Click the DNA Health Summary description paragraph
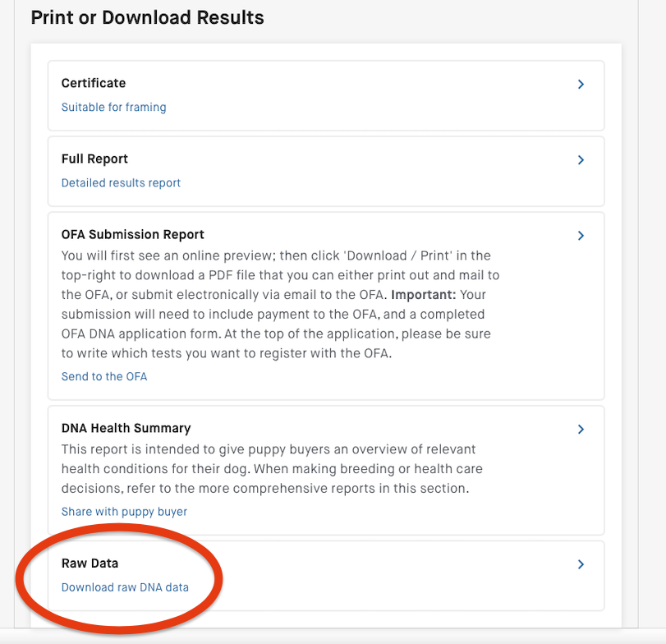 [x=271, y=468]
